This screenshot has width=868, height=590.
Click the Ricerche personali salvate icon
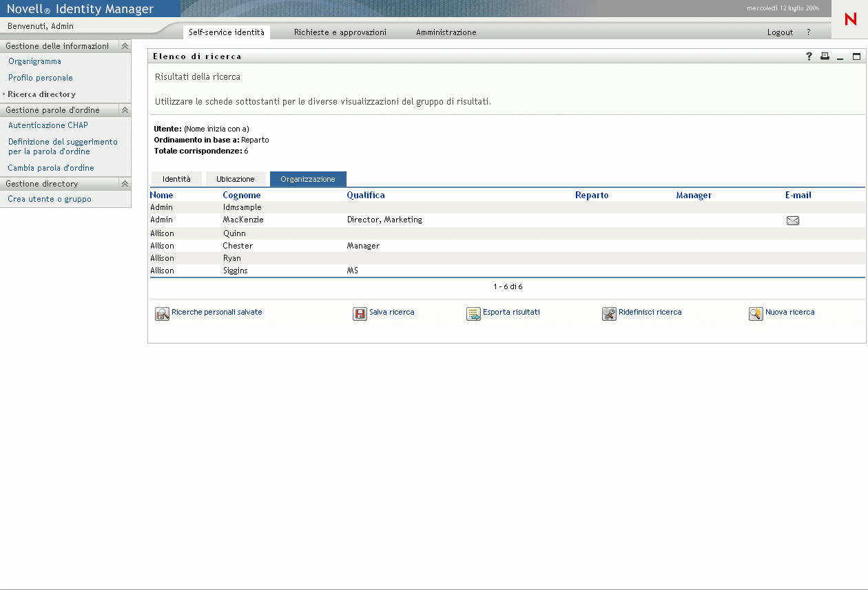[162, 315]
